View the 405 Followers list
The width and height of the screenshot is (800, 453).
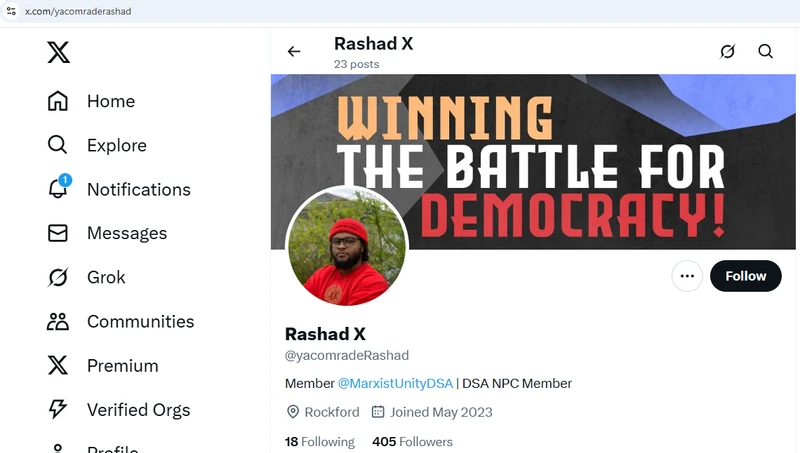412,441
